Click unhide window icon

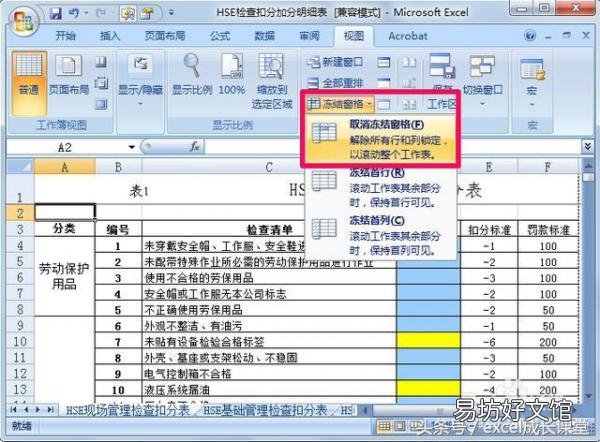point(384,104)
